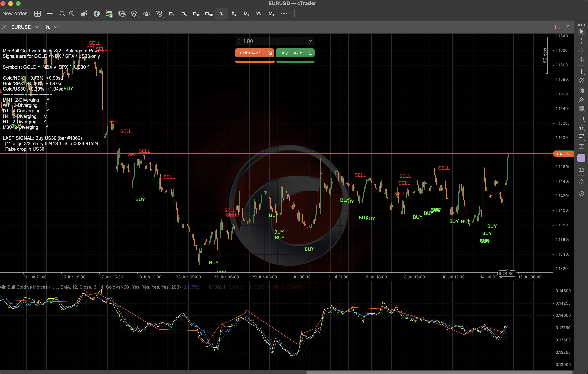Open the cBots icon with badge 3

[109, 14]
